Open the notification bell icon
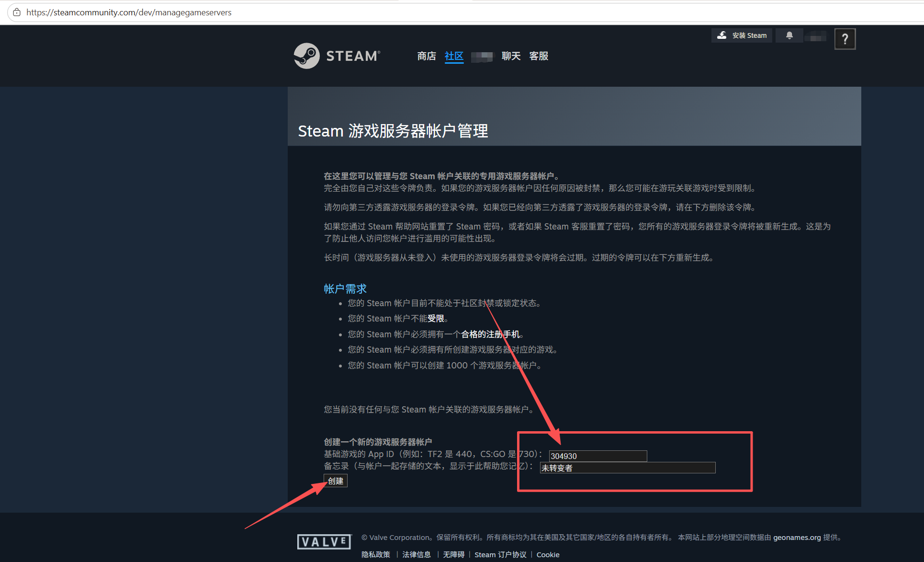This screenshot has height=562, width=924. pyautogui.click(x=789, y=35)
